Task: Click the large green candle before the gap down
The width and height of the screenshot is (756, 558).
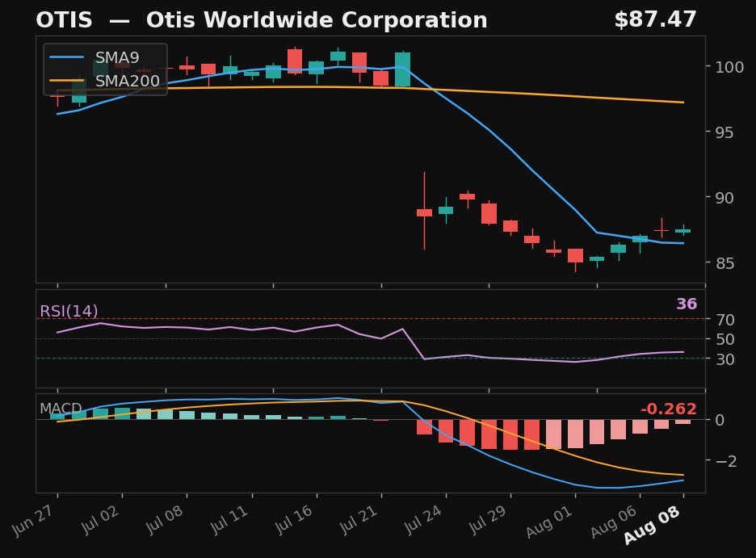Action: pos(402,69)
